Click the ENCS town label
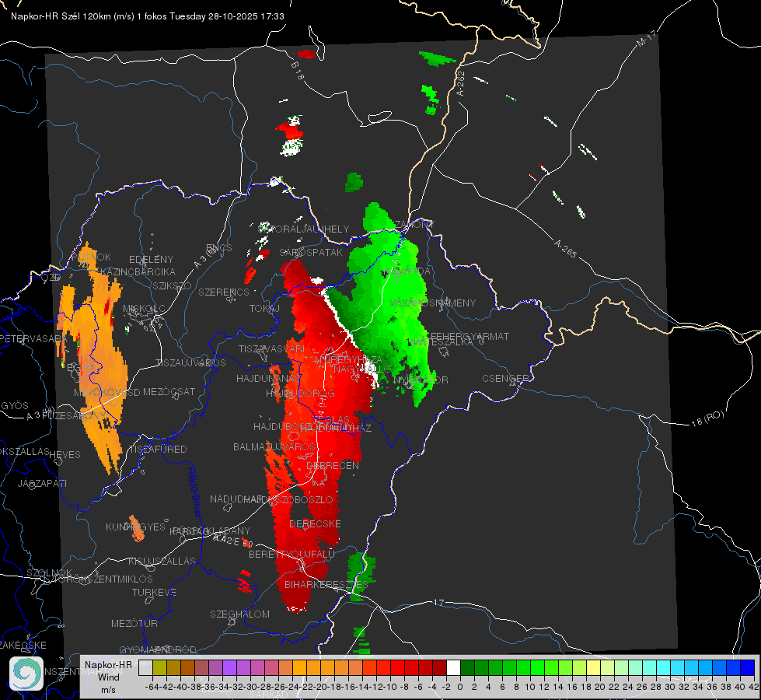 click(219, 248)
